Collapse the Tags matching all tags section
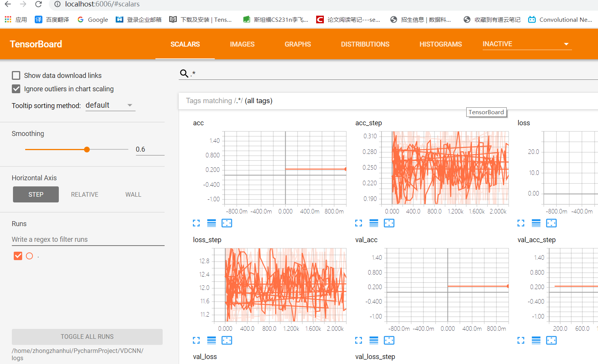Image resolution: width=598 pixels, height=364 pixels. (x=229, y=100)
